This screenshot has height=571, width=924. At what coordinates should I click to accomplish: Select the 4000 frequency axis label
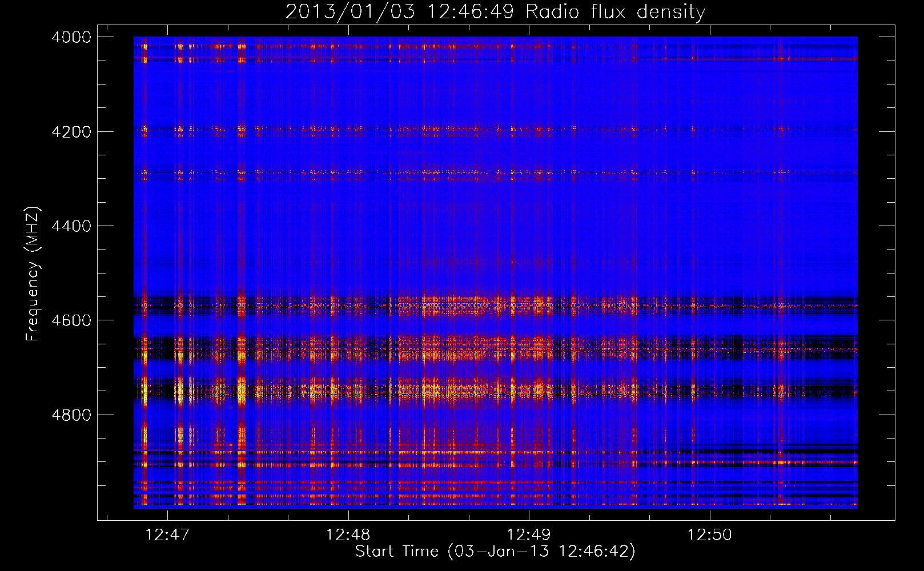[71, 37]
